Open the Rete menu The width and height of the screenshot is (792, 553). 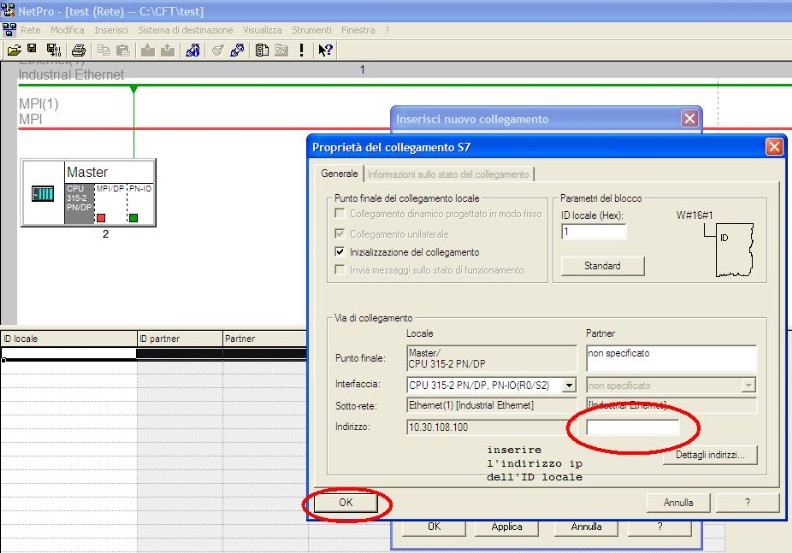click(30, 30)
